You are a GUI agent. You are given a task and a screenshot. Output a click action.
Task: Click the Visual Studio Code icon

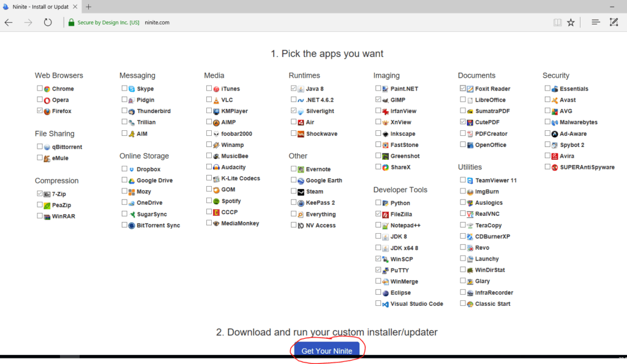pos(386,304)
